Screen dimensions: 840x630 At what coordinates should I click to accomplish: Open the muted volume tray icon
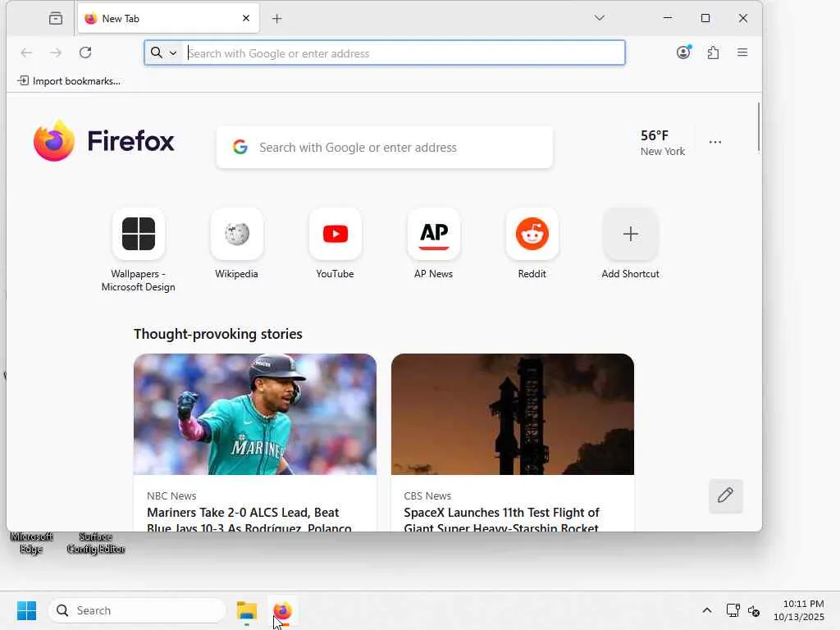(754, 610)
